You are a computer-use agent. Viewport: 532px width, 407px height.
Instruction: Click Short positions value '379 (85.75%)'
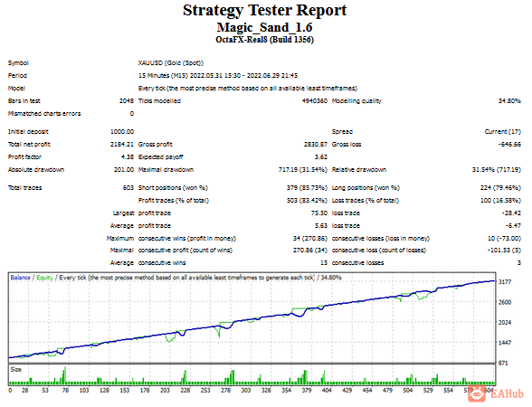[307, 188]
